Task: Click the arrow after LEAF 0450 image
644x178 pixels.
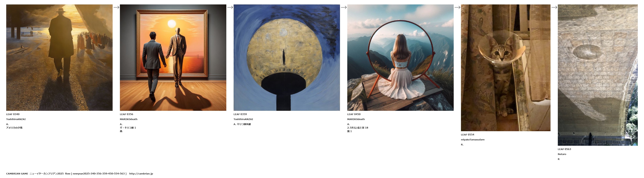Action: (x=457, y=7)
